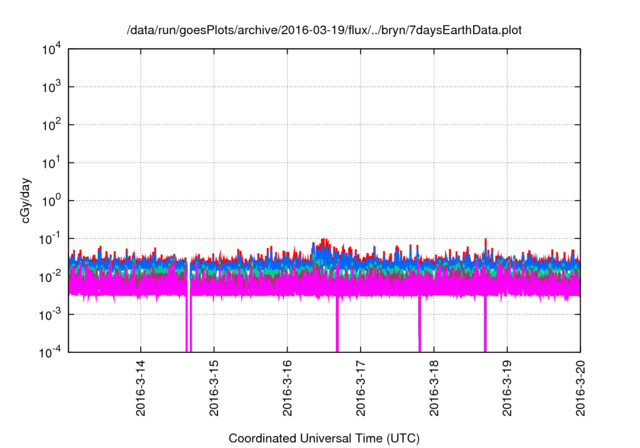Click the white data gap before 2016-3-15
Viewport: 640px width, 448px height.
[x=189, y=306]
